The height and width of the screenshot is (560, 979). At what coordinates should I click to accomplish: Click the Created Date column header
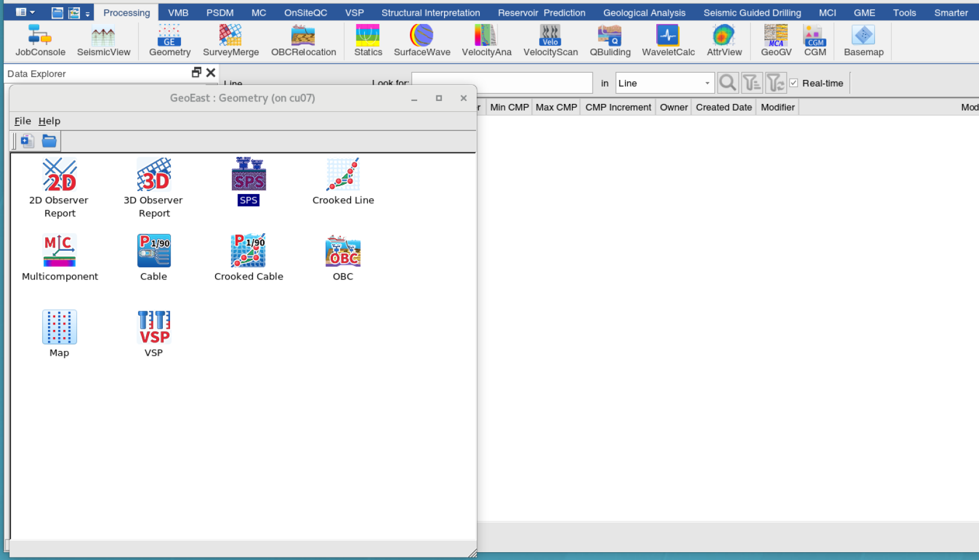click(724, 107)
